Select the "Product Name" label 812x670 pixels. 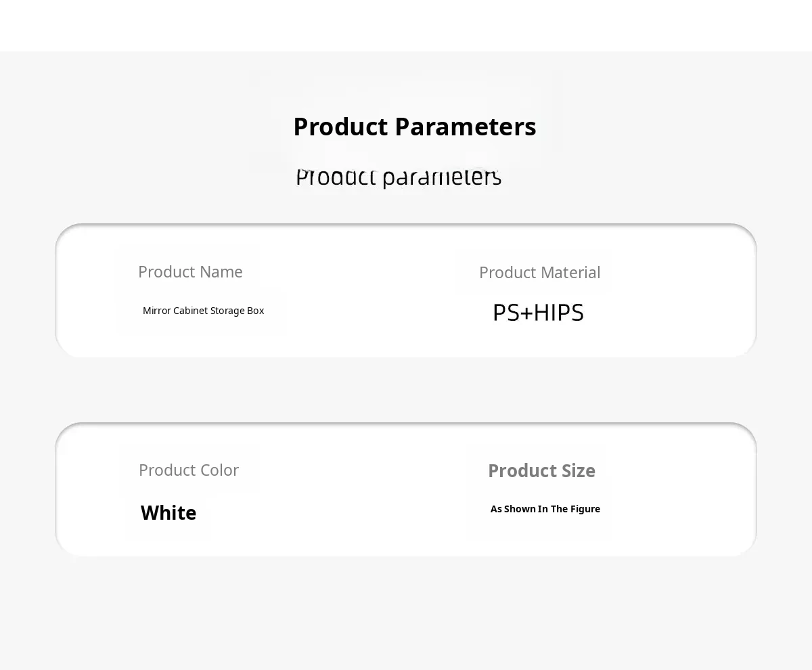pyautogui.click(x=190, y=272)
